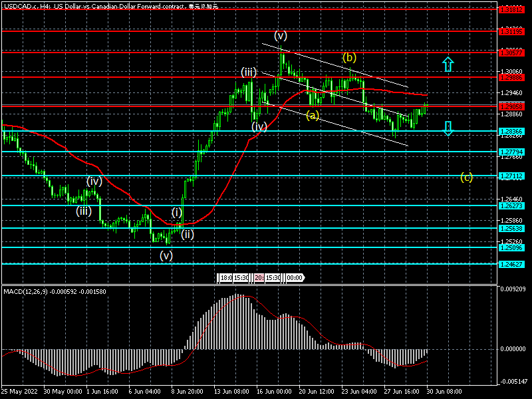
Task: Click the cyan down arrow marker
Action: pyautogui.click(x=448, y=128)
